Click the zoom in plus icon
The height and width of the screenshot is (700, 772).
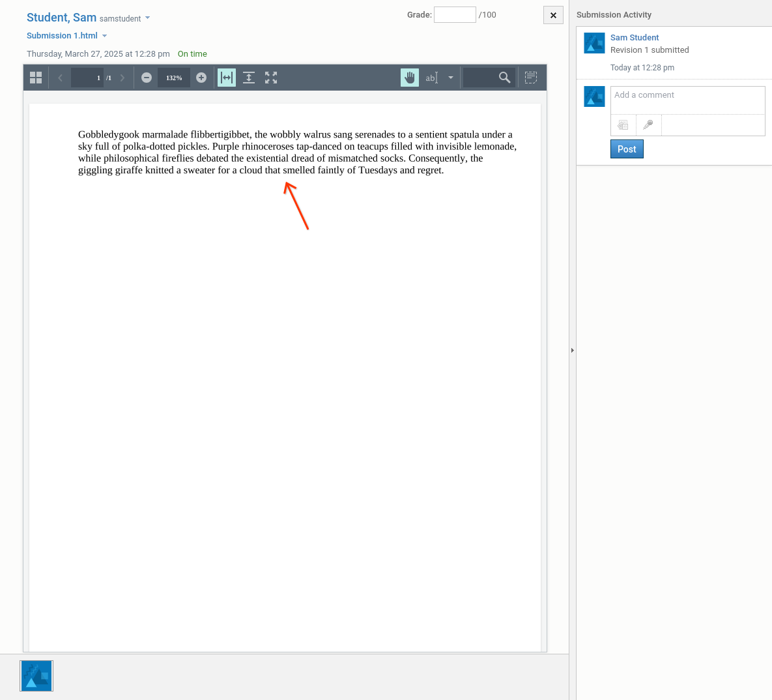point(201,78)
